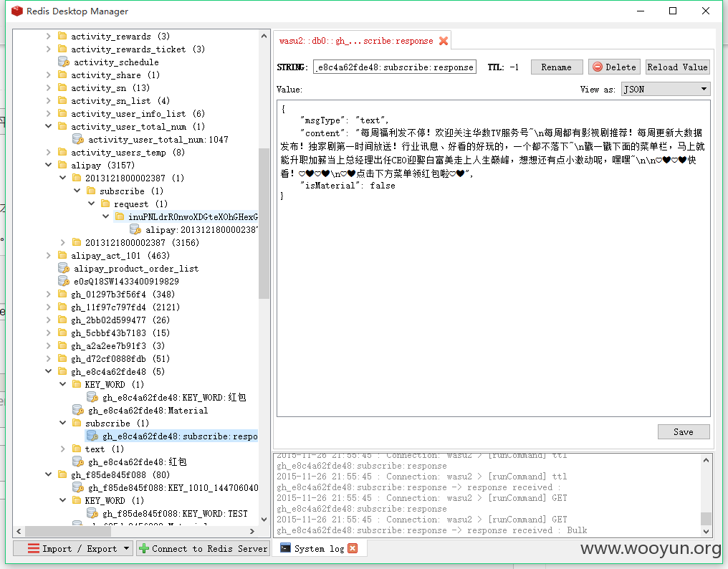Image resolution: width=728 pixels, height=569 pixels.
Task: Click the folder icon of activity_rewards
Action: [x=62, y=36]
